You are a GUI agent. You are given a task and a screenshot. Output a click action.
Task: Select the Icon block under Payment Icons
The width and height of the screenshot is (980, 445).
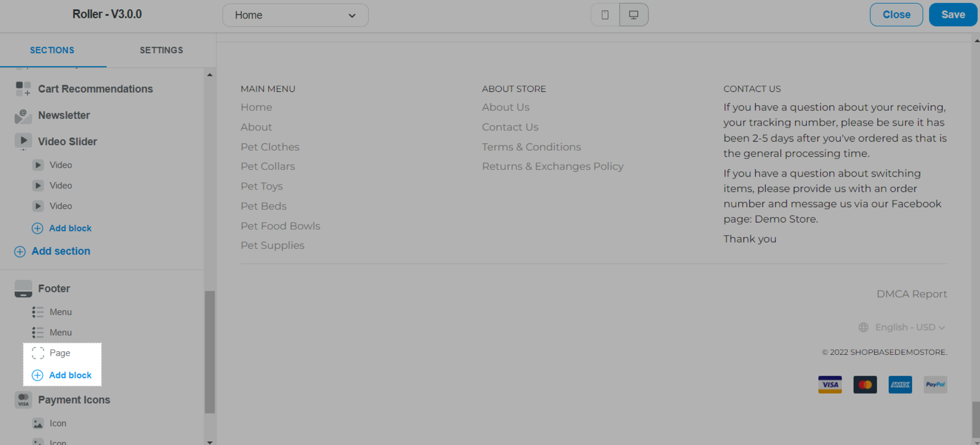pos(58,424)
